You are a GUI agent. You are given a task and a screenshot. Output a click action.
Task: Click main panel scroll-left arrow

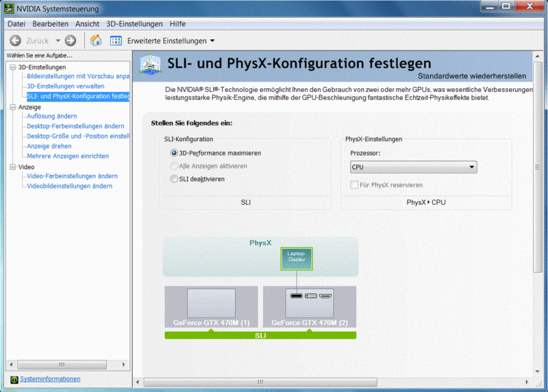click(138, 382)
